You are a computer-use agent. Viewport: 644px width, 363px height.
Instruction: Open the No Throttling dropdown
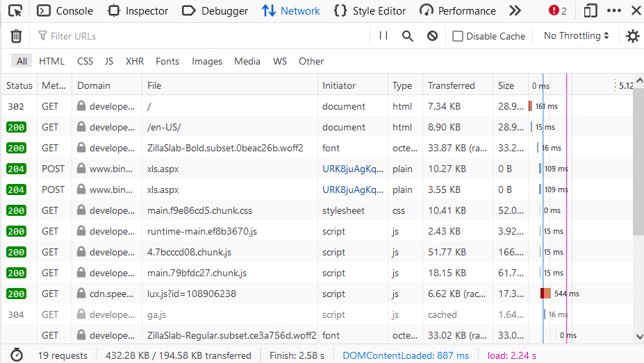pos(576,36)
